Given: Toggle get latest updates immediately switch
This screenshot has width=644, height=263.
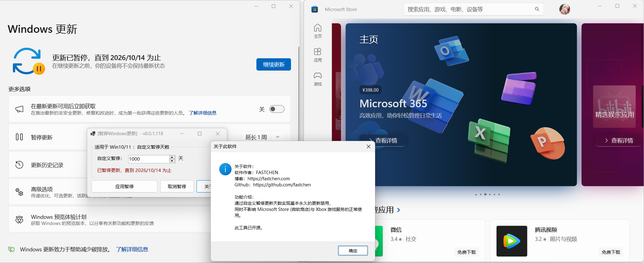Looking at the screenshot, I should (x=277, y=109).
